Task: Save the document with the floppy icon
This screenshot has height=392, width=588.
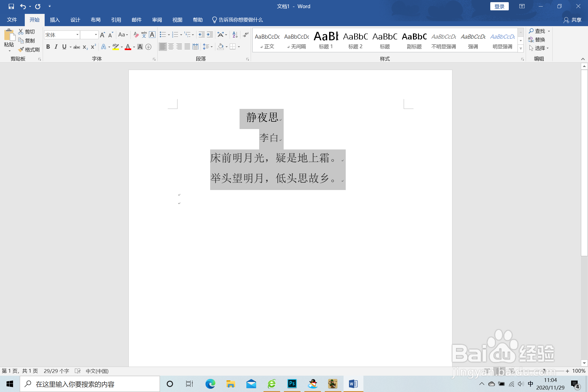Action: [11, 6]
